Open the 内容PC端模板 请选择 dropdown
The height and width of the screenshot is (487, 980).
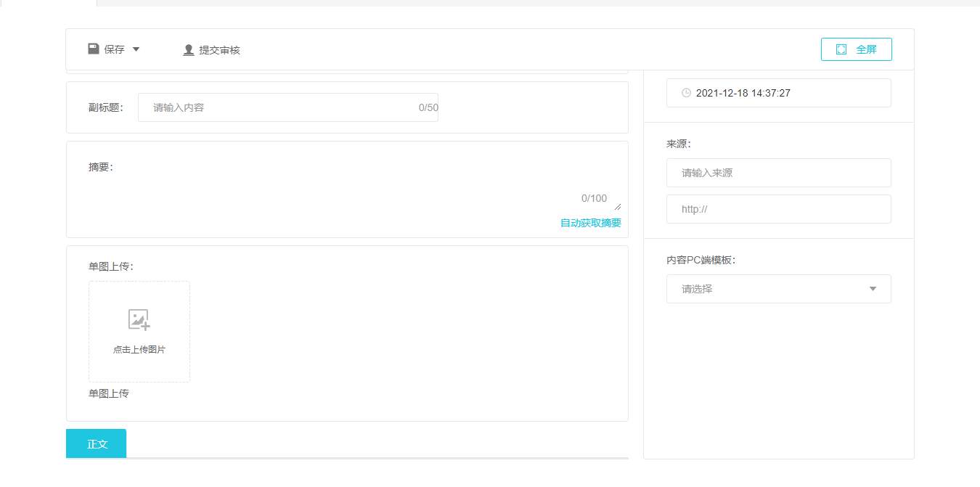(x=779, y=289)
